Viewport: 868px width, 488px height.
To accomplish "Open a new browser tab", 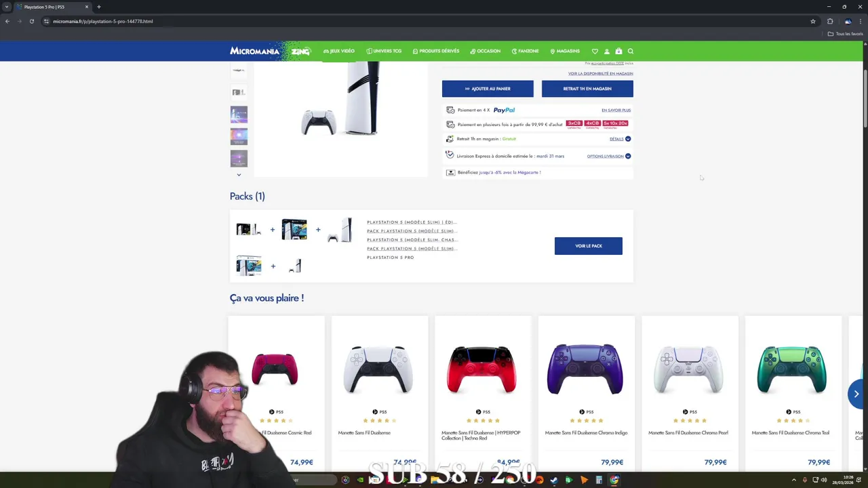I will click(99, 7).
